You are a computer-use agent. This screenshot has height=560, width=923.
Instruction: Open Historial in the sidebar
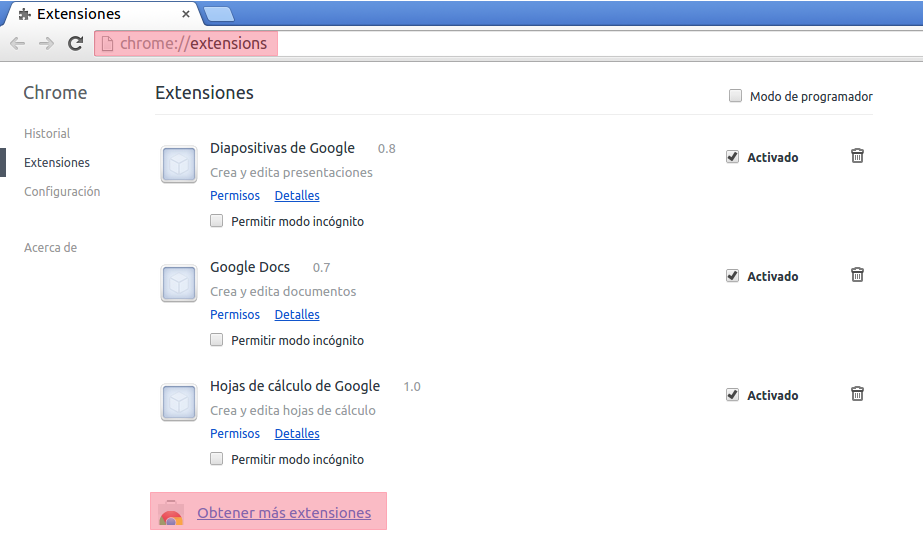(x=47, y=134)
